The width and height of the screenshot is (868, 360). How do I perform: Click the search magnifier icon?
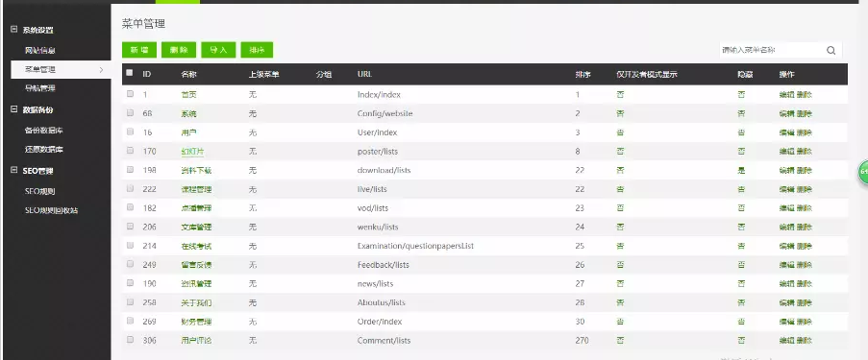(x=831, y=50)
